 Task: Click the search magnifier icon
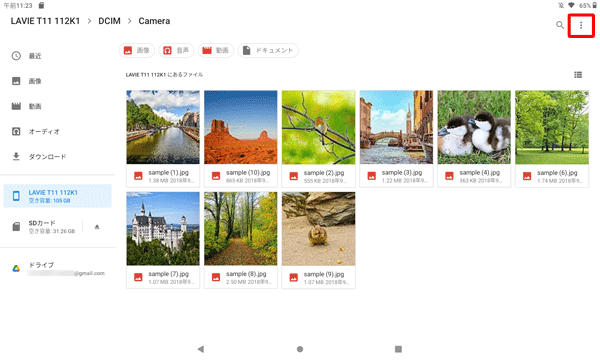[x=559, y=25]
